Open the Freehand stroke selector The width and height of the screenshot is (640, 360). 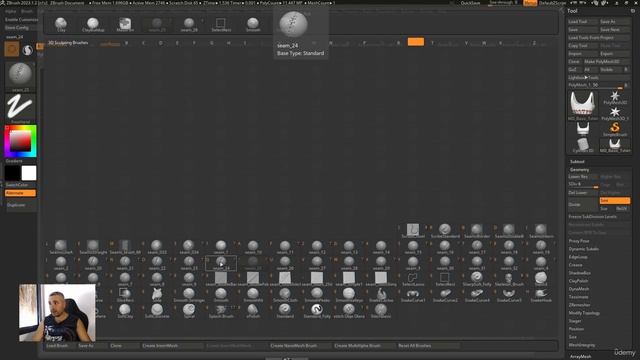[x=20, y=108]
